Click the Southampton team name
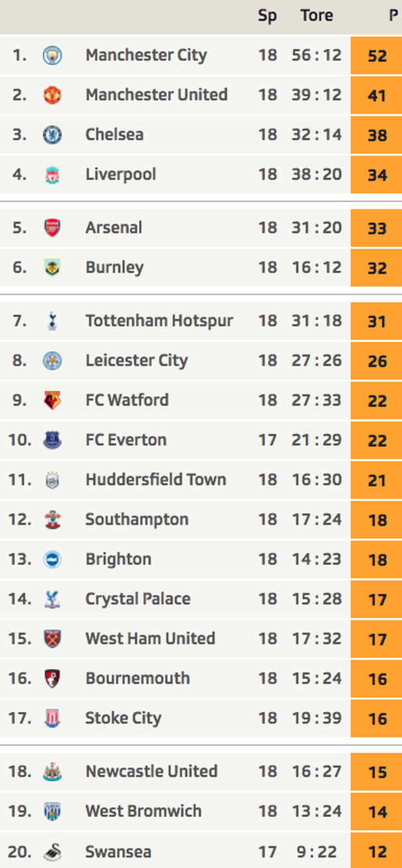 [x=137, y=520]
